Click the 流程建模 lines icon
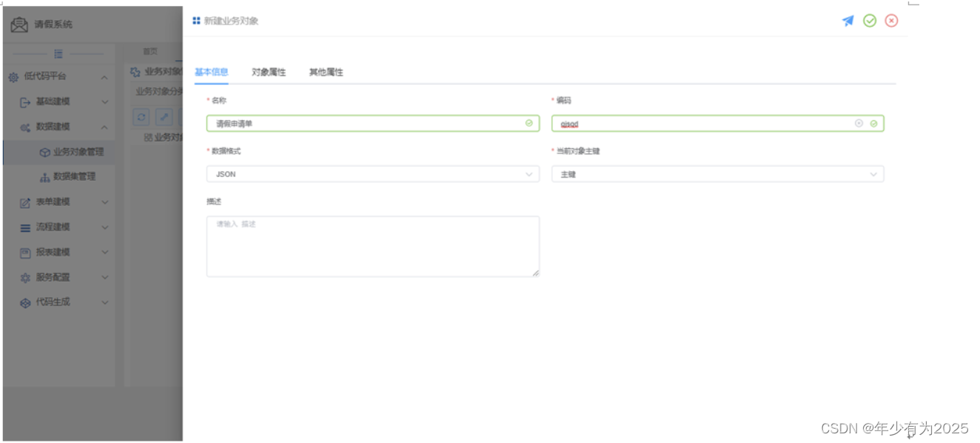The image size is (980, 443). pos(25,227)
